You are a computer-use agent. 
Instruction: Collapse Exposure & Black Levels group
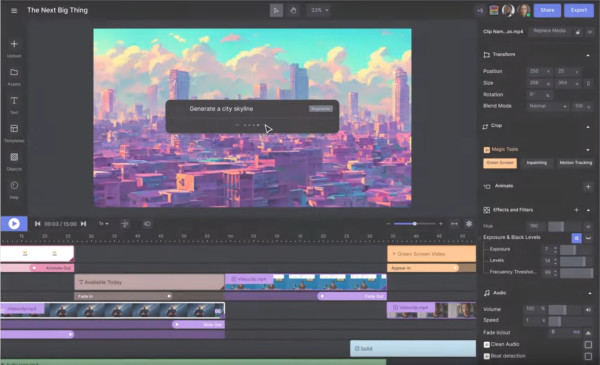[588, 238]
